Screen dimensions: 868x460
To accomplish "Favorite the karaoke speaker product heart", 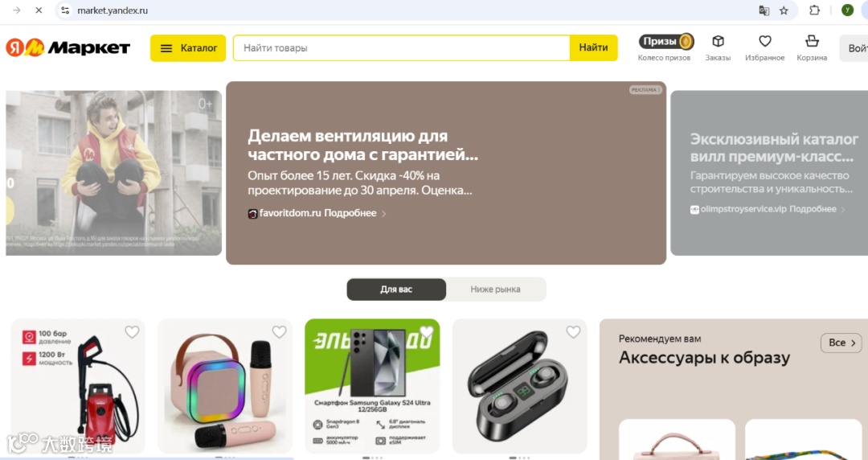I will coord(279,332).
